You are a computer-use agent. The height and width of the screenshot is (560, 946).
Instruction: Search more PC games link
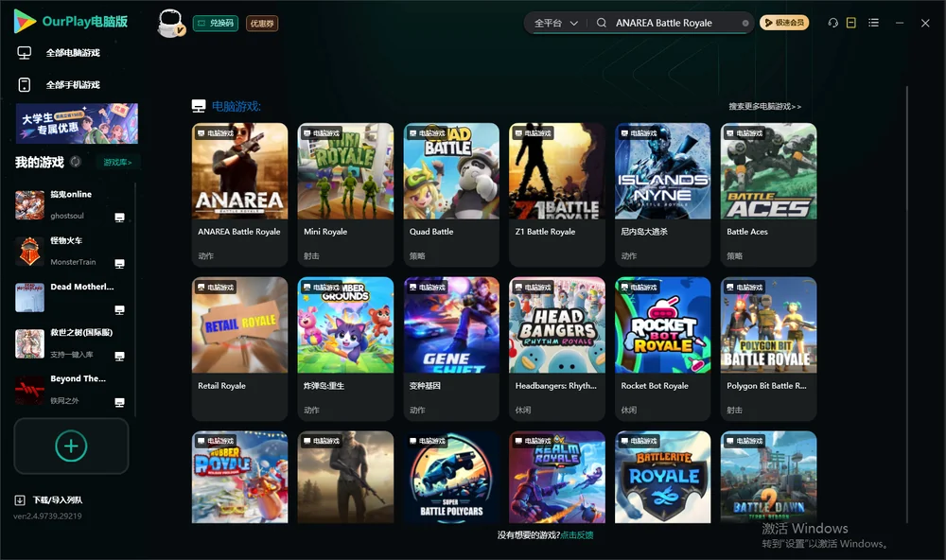[x=764, y=106]
